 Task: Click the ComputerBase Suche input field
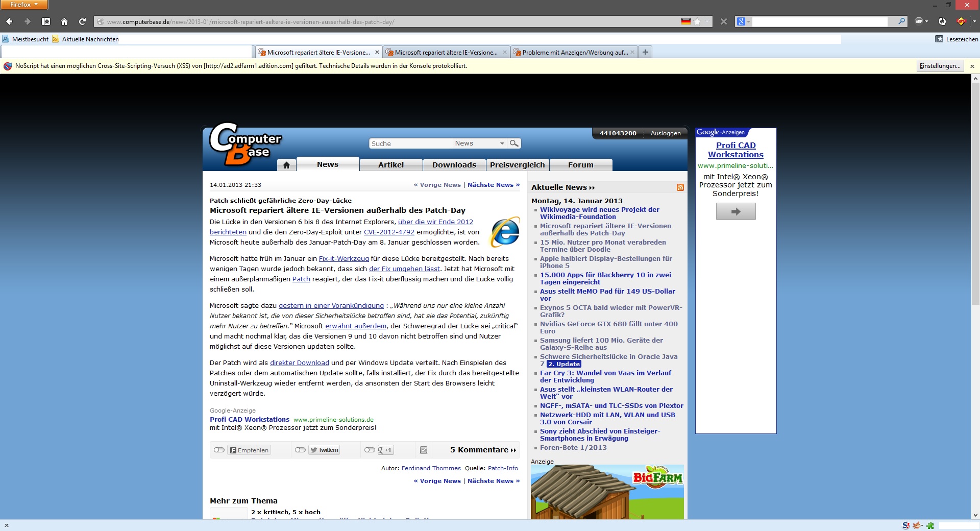(410, 143)
